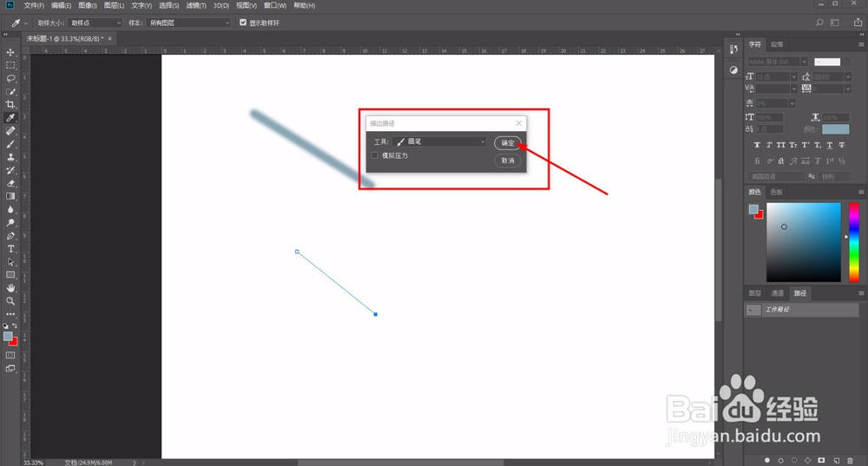Select the Crop tool
Viewport: 868px width, 466px height.
coord(10,105)
